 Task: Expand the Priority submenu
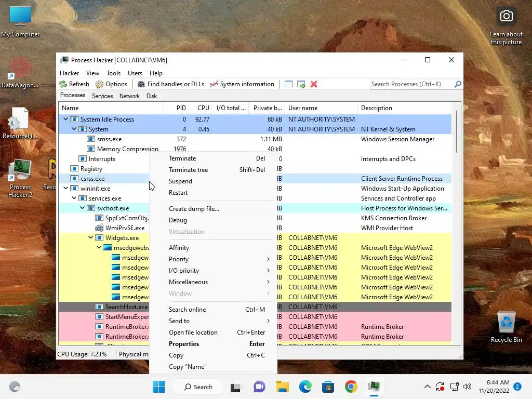pos(213,259)
